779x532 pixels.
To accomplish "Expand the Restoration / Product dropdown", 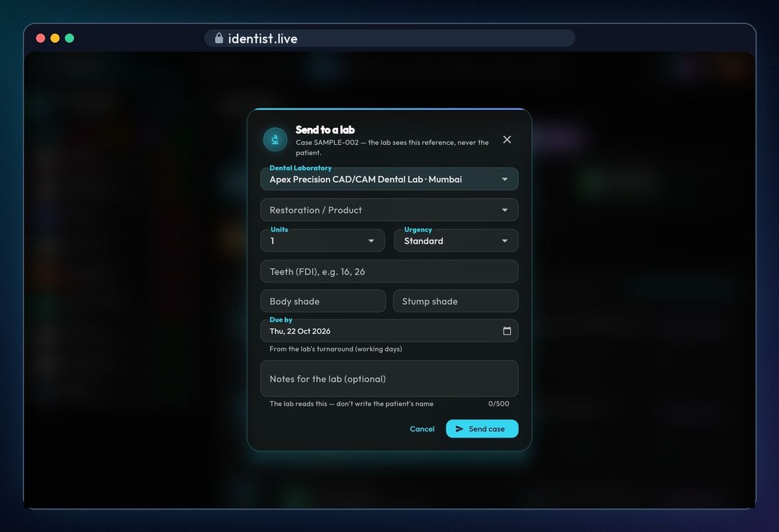I will pos(389,210).
